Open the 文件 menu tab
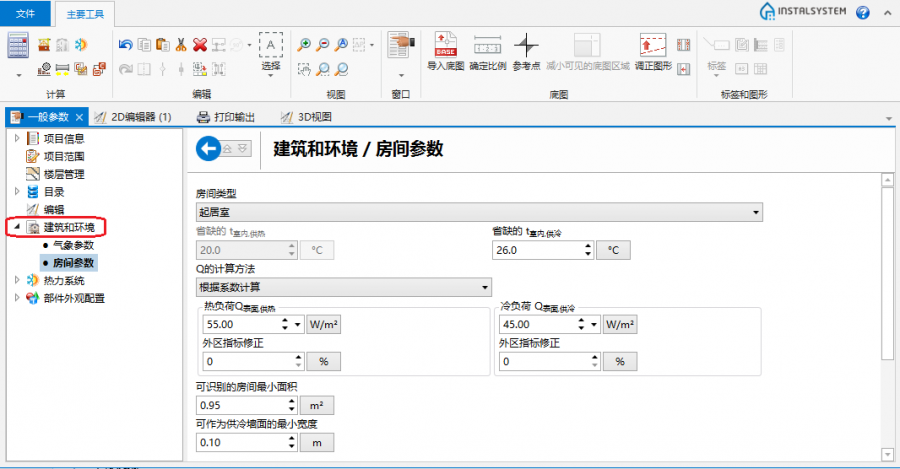This screenshot has height=469, width=900. [x=26, y=13]
